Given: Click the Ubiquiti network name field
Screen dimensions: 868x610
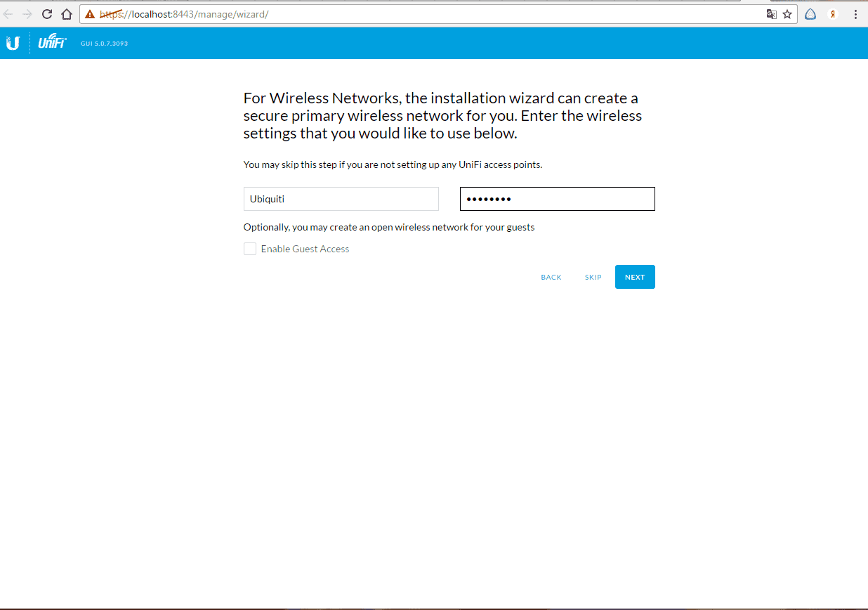Looking at the screenshot, I should [x=341, y=199].
